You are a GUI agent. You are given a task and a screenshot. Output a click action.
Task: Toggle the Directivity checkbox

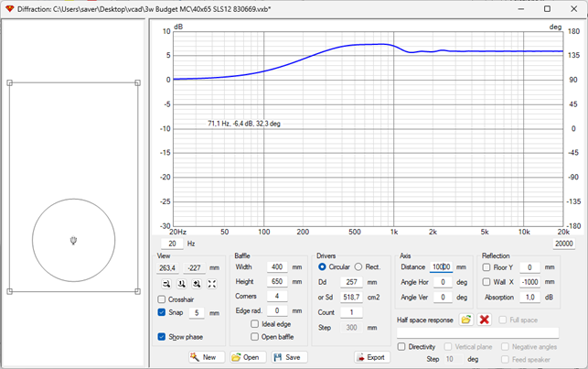pos(401,346)
